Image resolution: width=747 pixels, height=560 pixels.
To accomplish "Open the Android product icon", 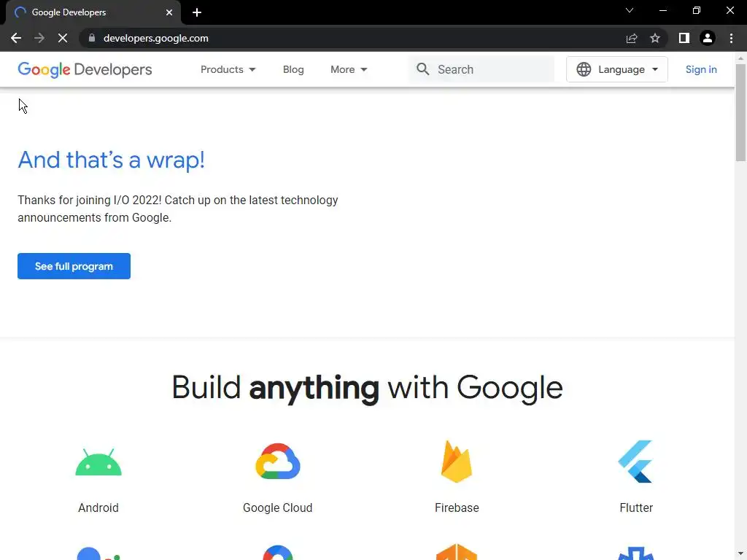I will click(x=98, y=462).
